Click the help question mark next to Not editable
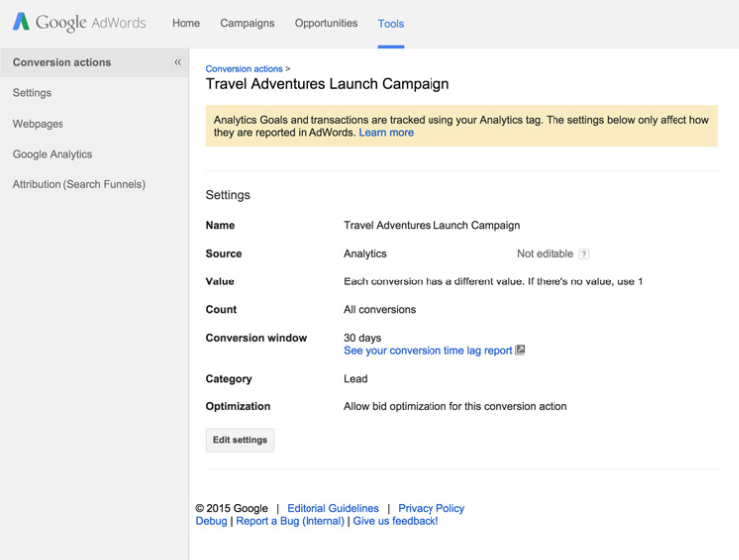 pyautogui.click(x=584, y=254)
